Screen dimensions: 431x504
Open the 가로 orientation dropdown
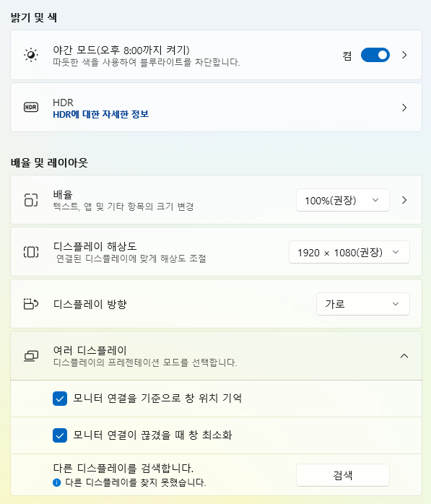[363, 304]
